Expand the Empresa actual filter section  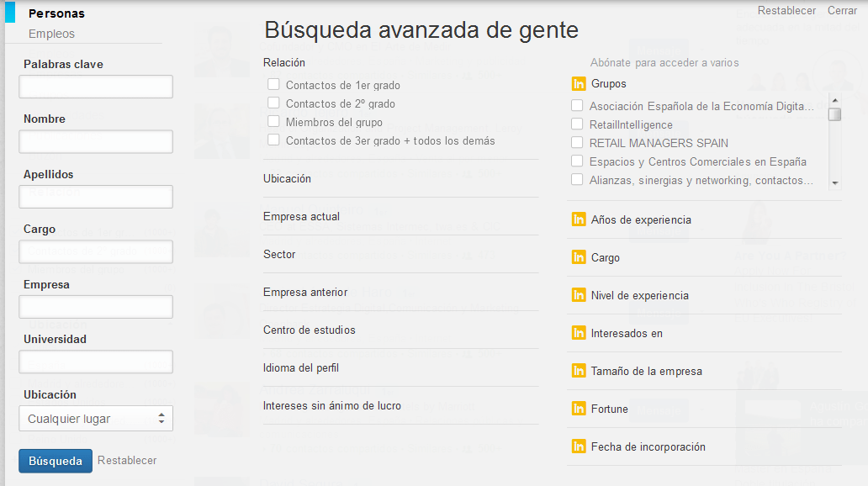(301, 216)
